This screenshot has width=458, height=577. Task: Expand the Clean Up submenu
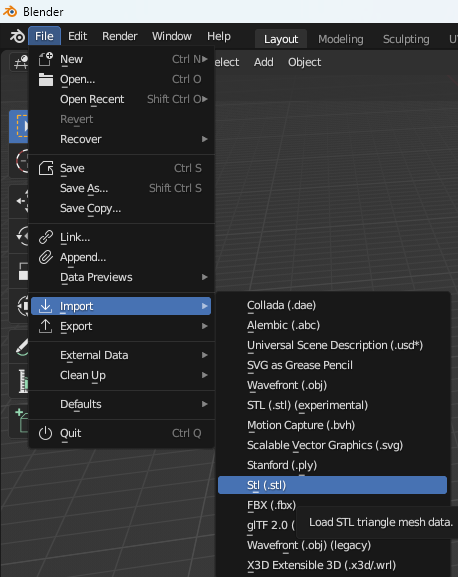pyautogui.click(x=121, y=375)
